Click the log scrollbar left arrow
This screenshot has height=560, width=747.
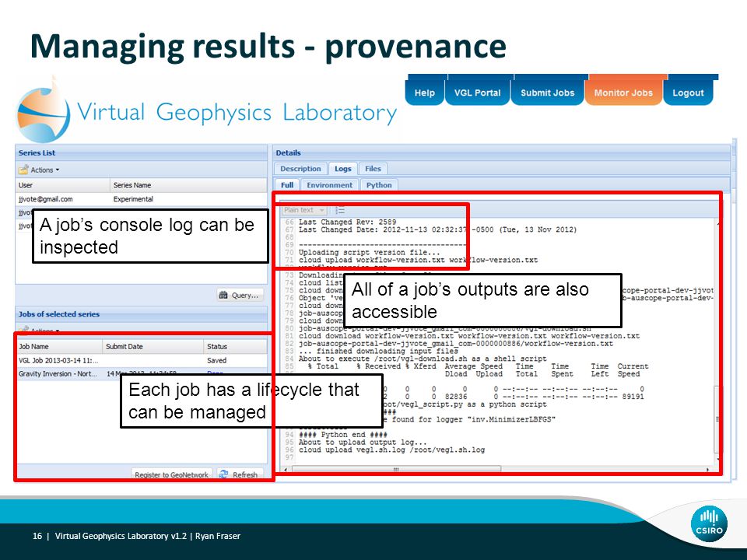(x=286, y=470)
